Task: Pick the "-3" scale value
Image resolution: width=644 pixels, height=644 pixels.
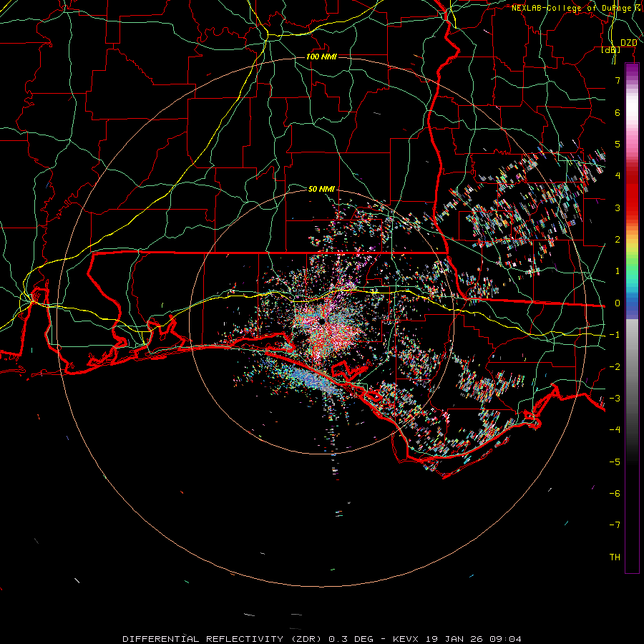Action: (615, 399)
